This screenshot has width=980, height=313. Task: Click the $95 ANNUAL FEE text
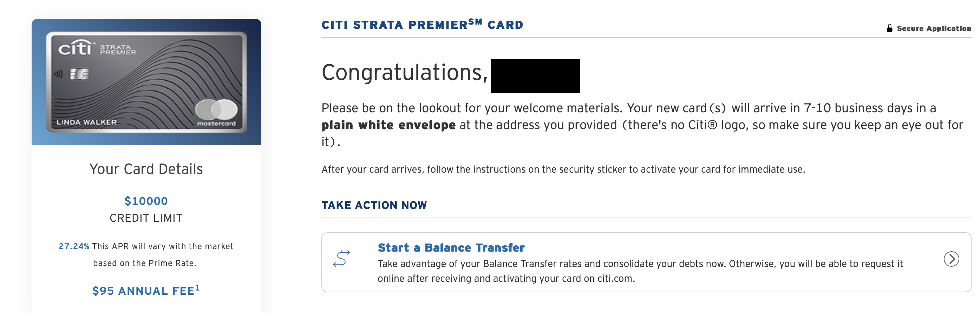tap(143, 291)
